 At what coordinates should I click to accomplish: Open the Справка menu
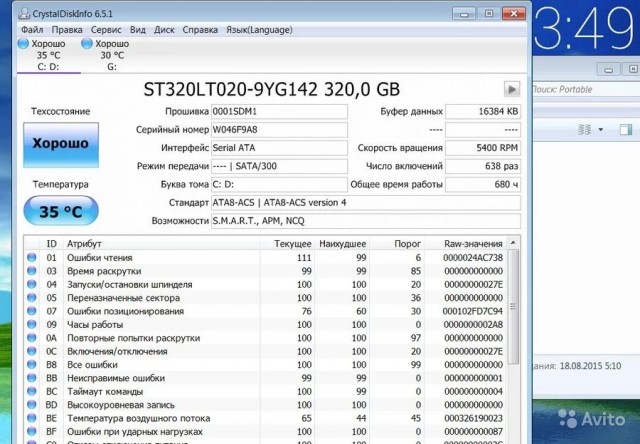coord(200,30)
